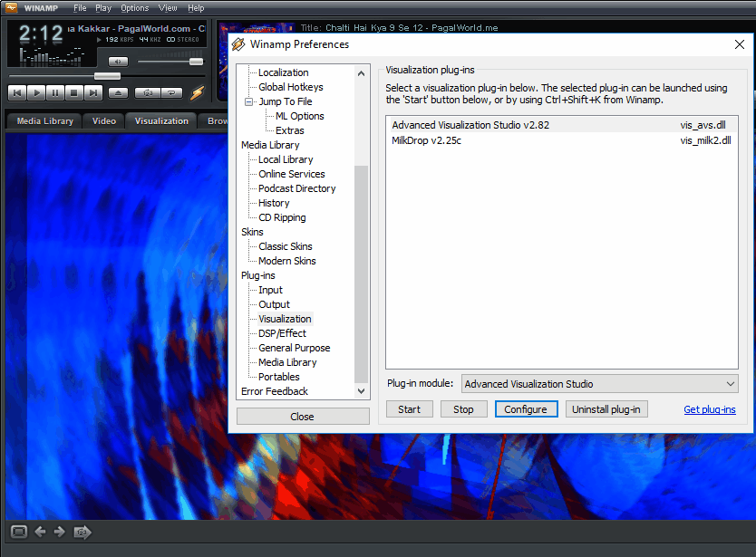Select Local Library in preferences tree
The image size is (756, 557).
click(x=286, y=159)
